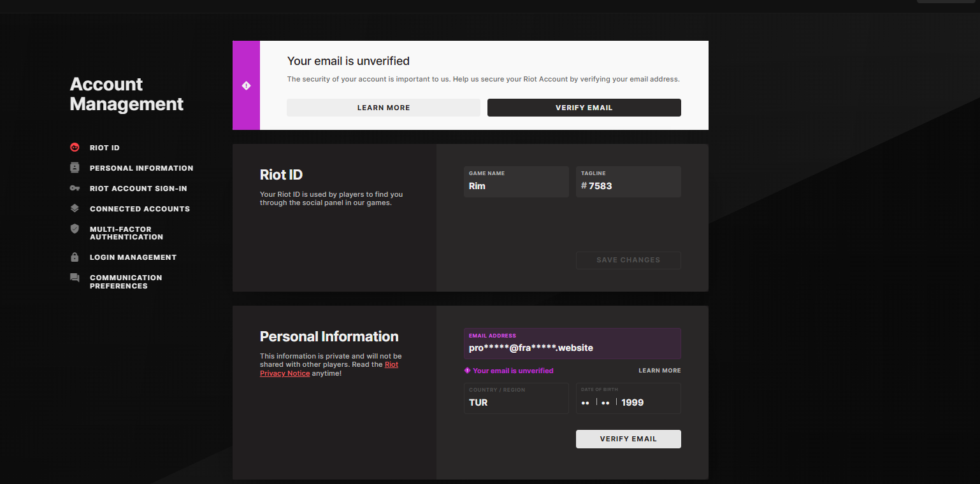980x484 pixels.
Task: Click Learn More beside the unverified email warning
Action: (x=659, y=371)
